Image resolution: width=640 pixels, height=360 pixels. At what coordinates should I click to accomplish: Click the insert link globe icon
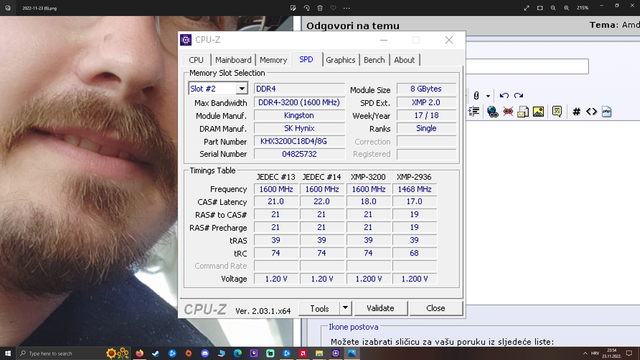[493, 111]
